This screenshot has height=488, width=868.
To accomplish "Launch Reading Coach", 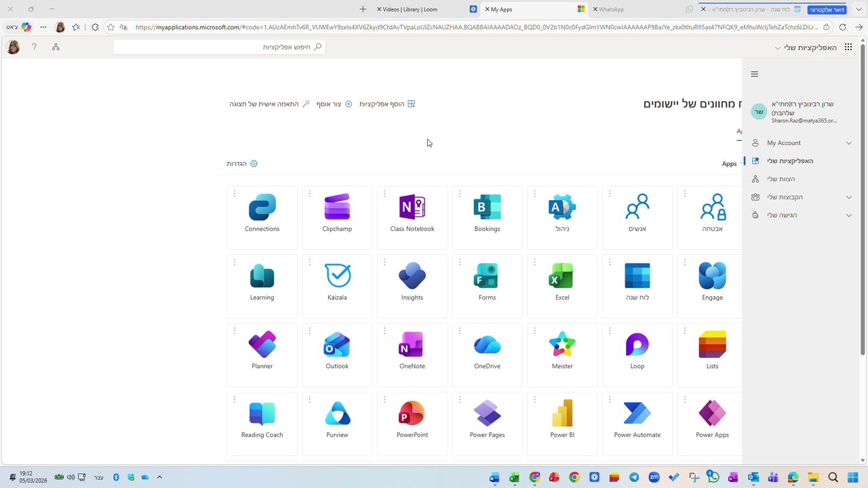I will [x=262, y=424].
